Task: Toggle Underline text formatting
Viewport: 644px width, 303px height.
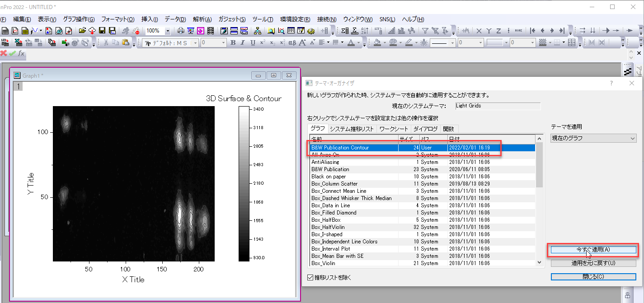Action: 253,42
